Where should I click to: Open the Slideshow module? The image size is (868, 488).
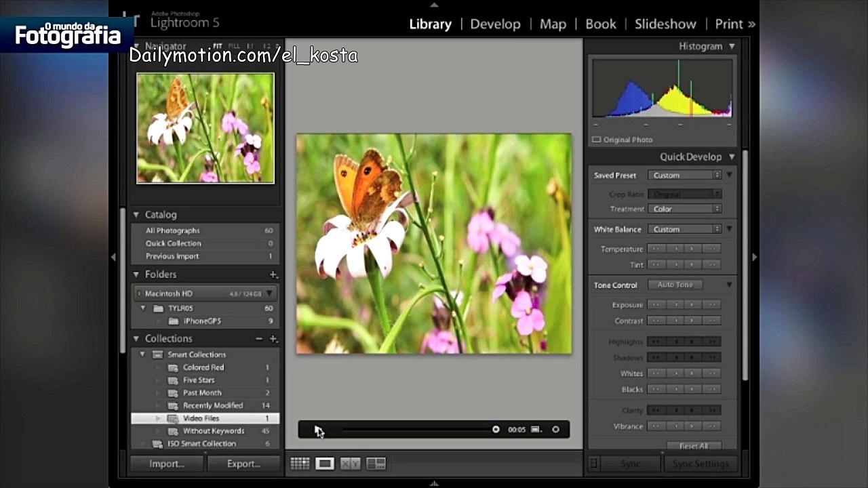[665, 24]
